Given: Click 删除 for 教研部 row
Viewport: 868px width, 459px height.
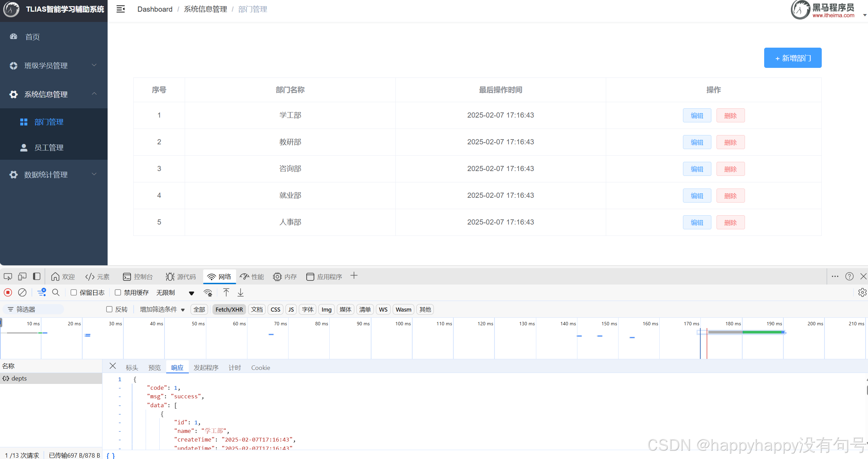Looking at the screenshot, I should click(x=730, y=142).
